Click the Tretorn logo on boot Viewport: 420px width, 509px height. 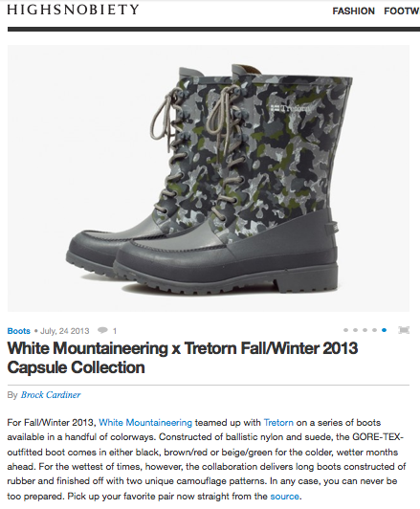coord(292,108)
